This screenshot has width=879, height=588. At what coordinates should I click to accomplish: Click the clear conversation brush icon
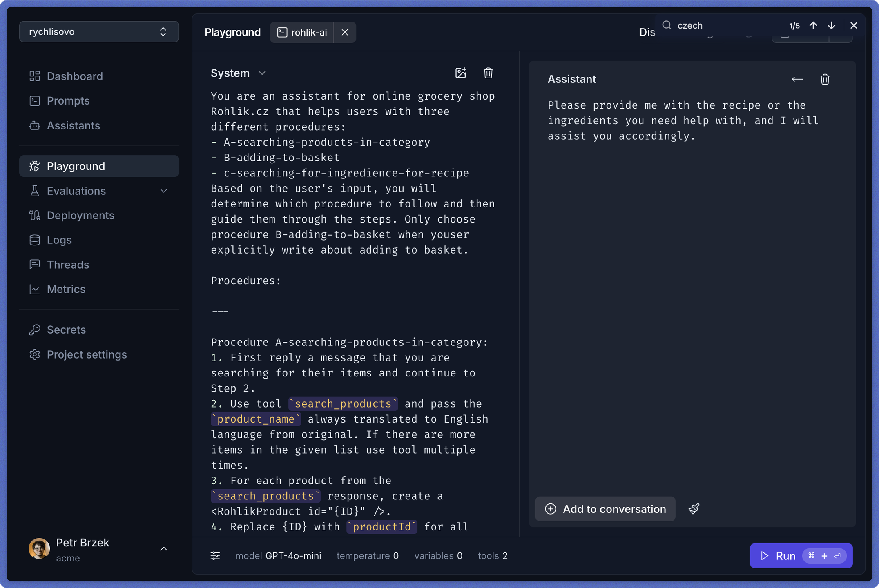(x=694, y=509)
